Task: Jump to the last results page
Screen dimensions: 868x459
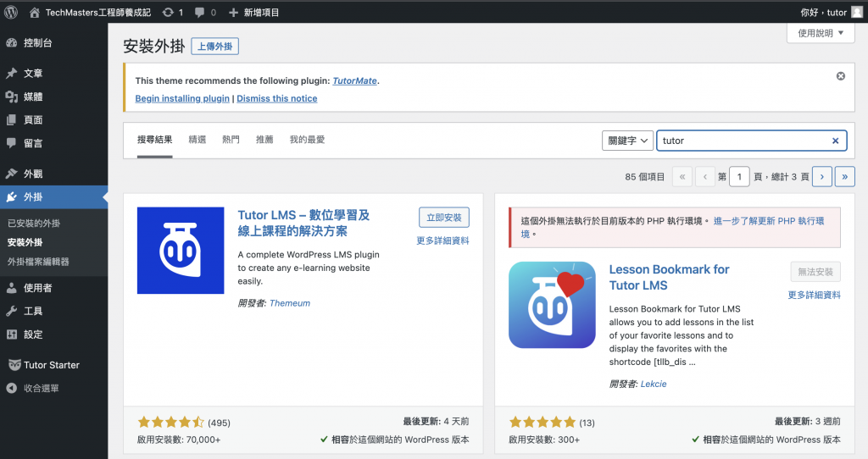Action: pyautogui.click(x=845, y=176)
